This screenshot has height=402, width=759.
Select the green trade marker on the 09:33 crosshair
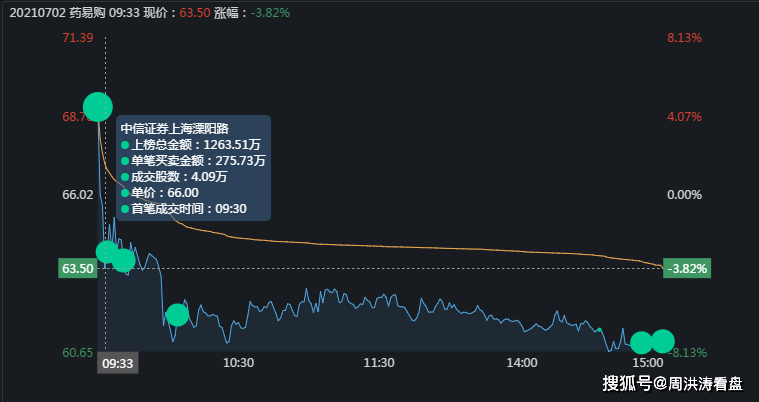(x=106, y=252)
